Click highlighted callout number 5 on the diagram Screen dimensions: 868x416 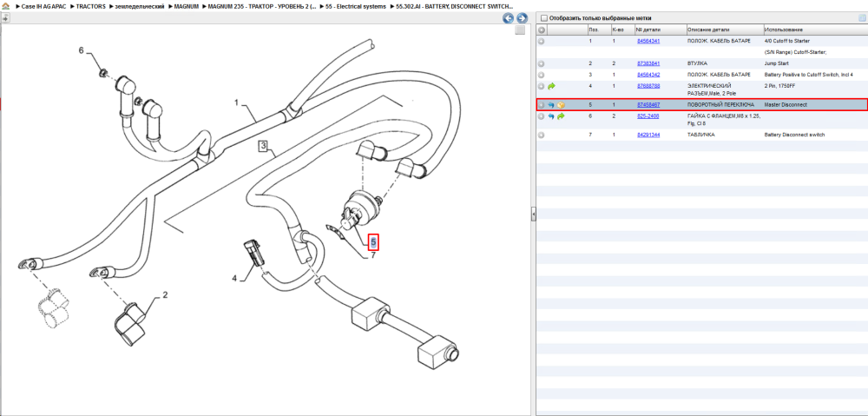pos(373,242)
